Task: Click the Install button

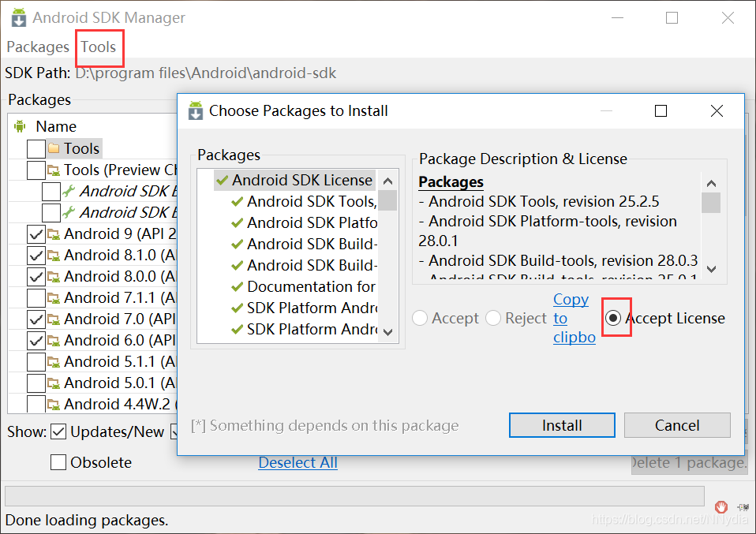Action: point(562,425)
